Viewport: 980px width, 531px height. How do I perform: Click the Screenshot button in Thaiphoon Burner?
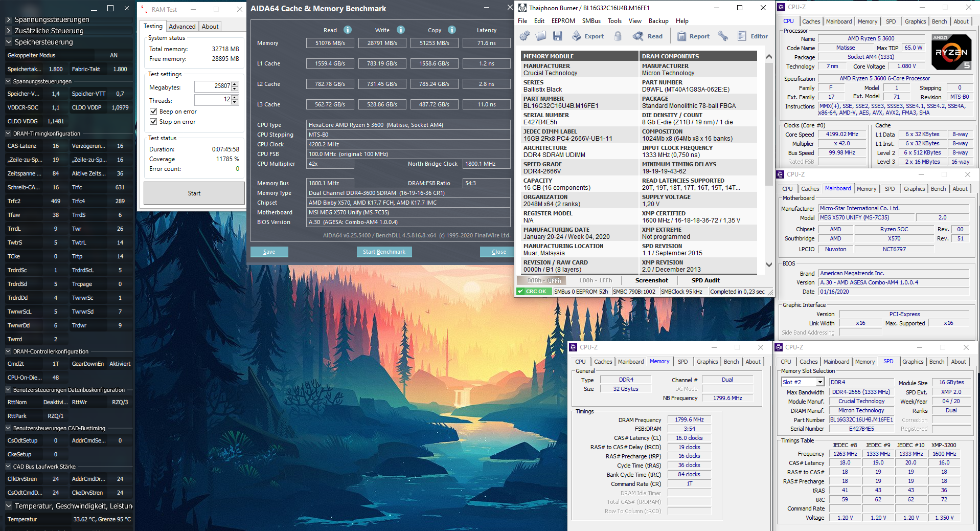coord(651,280)
